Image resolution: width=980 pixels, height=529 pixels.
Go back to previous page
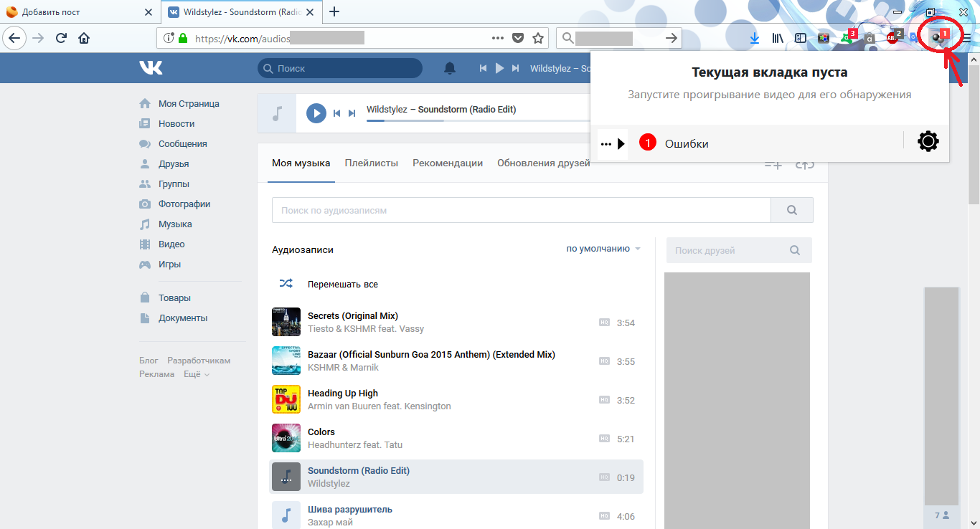click(x=15, y=39)
